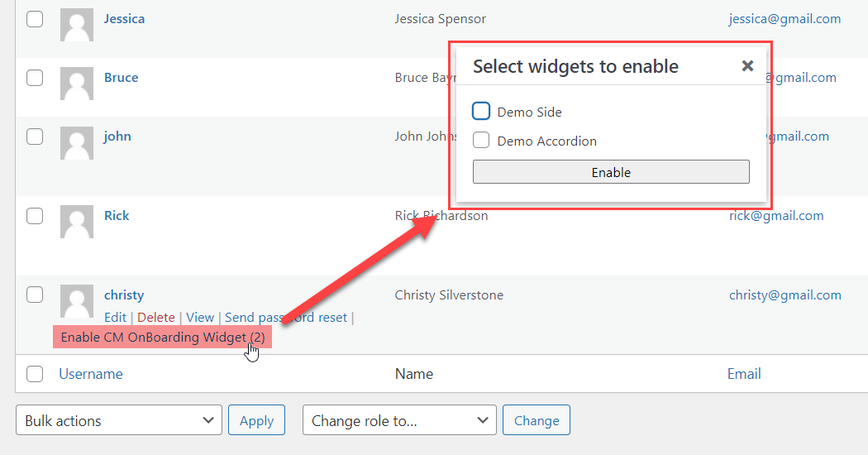Click john's avatar picture

(x=76, y=142)
